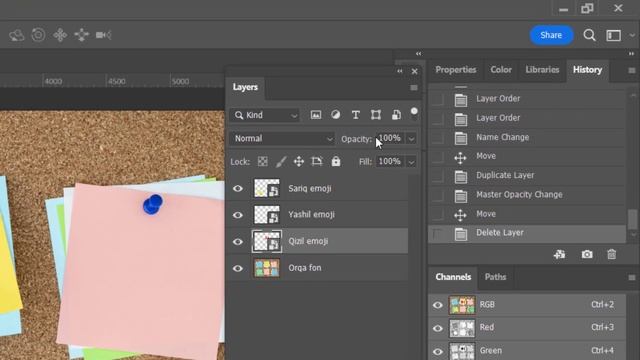Collapse the Layers panel double arrows
640x360 pixels.
(400, 71)
